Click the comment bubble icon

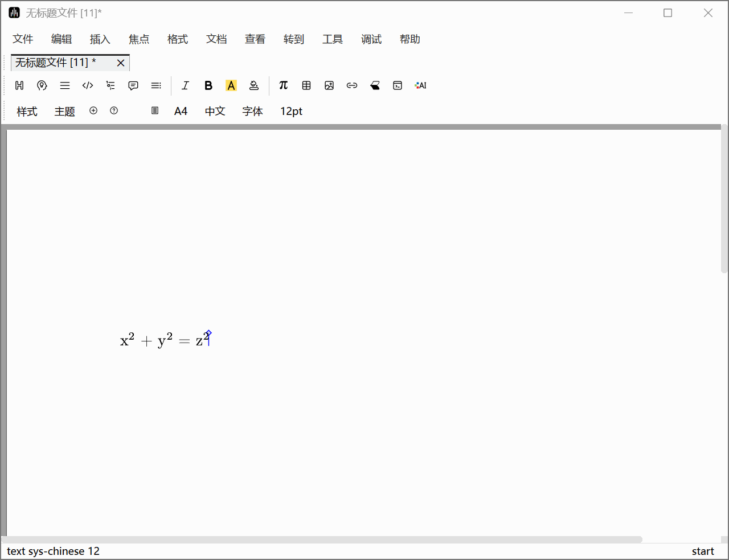click(133, 85)
